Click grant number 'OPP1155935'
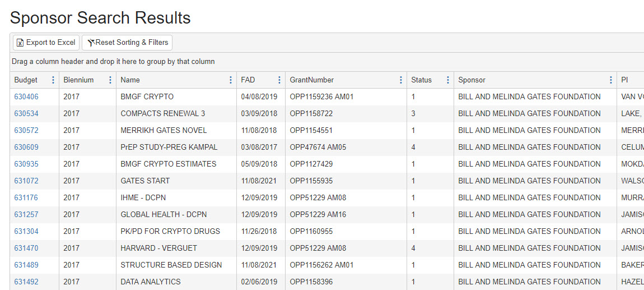The height and width of the screenshot is (290, 644). pyautogui.click(x=311, y=181)
